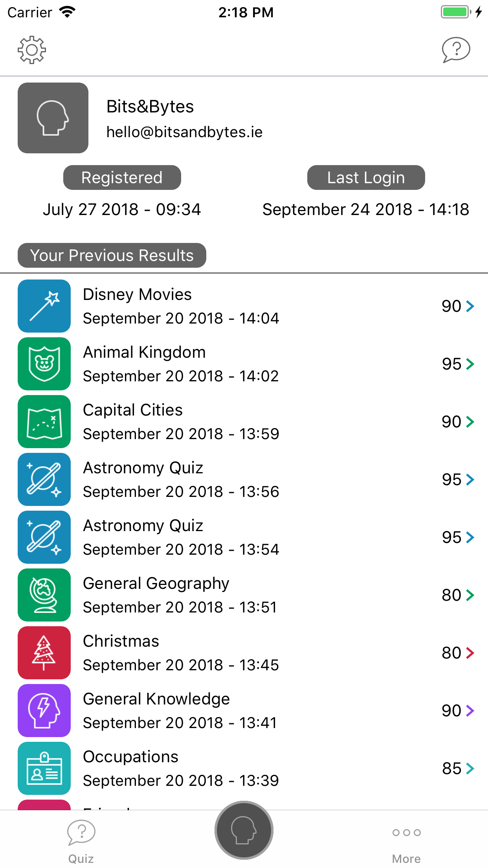Image resolution: width=488 pixels, height=868 pixels.
Task: Tap the Disney Movies magic wand icon
Action: 44,306
